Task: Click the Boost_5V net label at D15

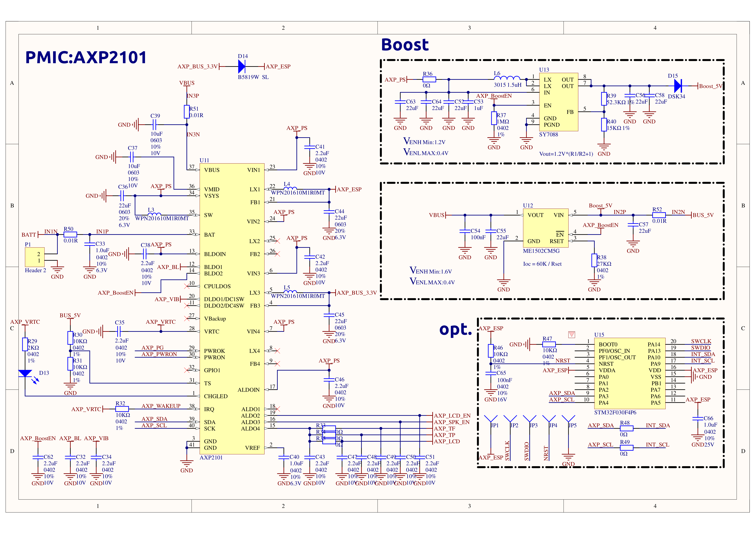Action: [x=711, y=86]
